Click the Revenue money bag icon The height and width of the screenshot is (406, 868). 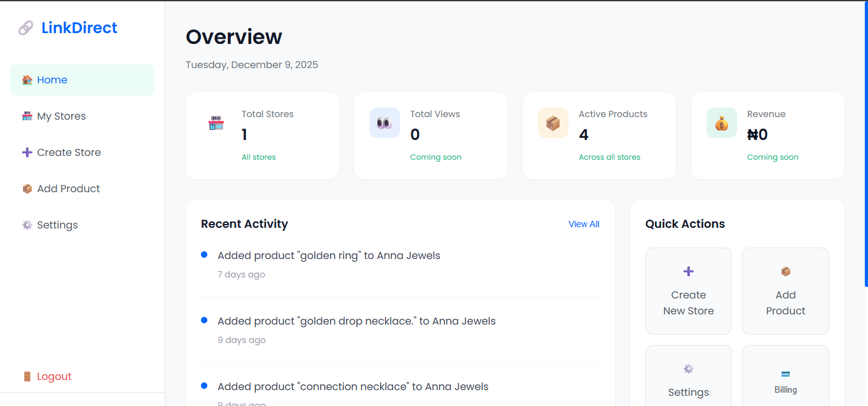pos(721,123)
